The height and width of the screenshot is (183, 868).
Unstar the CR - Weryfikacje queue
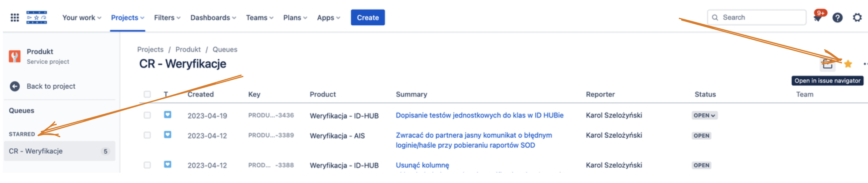click(x=848, y=64)
